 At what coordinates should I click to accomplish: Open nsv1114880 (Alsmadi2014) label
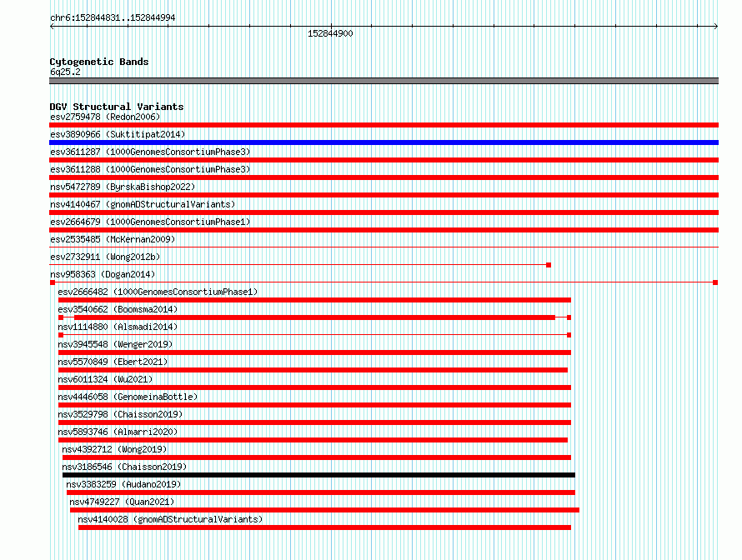(x=118, y=327)
